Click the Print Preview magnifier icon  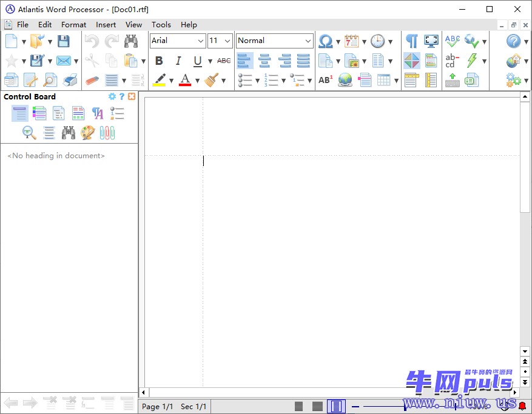click(50, 81)
